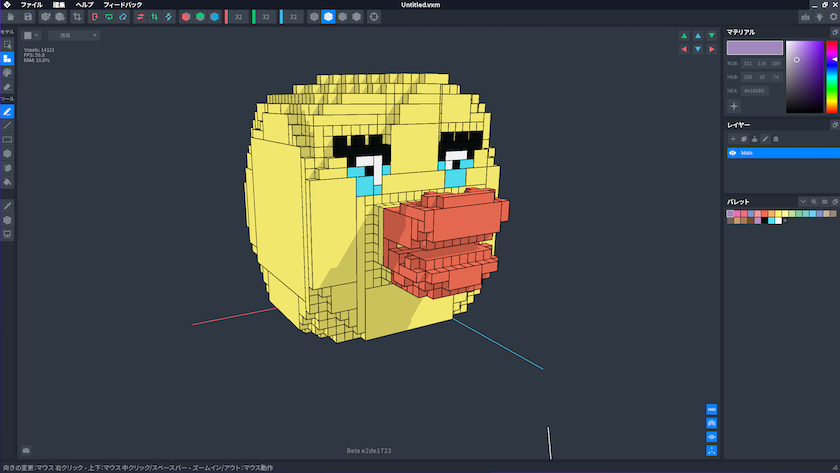840x473 pixels.
Task: Click the red axis size field showing 32
Action: pyautogui.click(x=238, y=17)
